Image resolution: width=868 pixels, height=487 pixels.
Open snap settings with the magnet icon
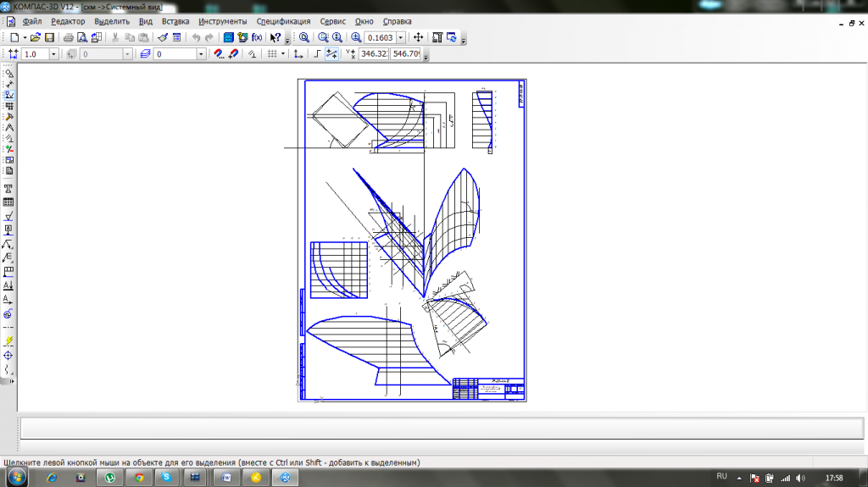click(219, 54)
